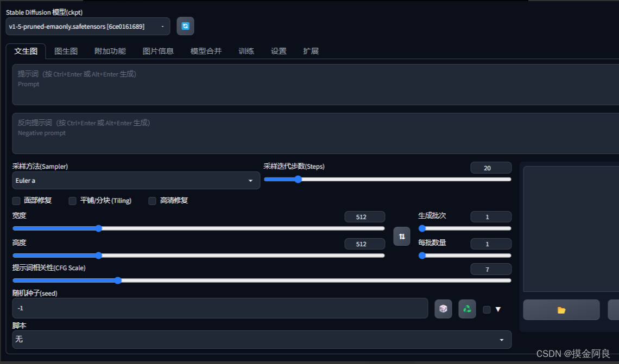Switch to the 文生图 tab
Screen dimensions: 619x364
[x=26, y=52]
